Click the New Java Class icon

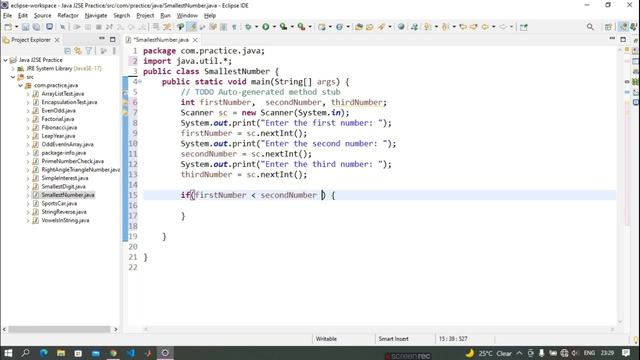(x=340, y=27)
